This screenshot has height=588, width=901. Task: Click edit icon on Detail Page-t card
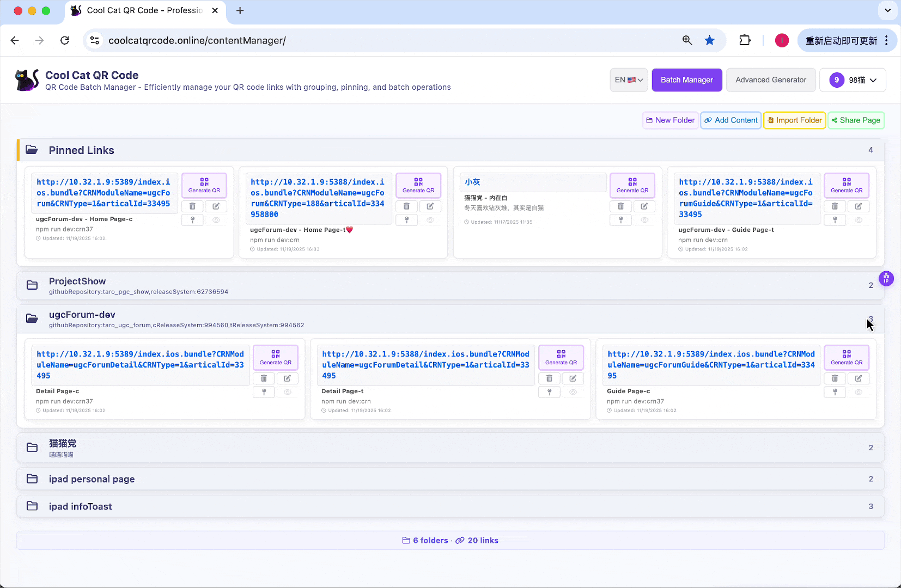coord(573,378)
